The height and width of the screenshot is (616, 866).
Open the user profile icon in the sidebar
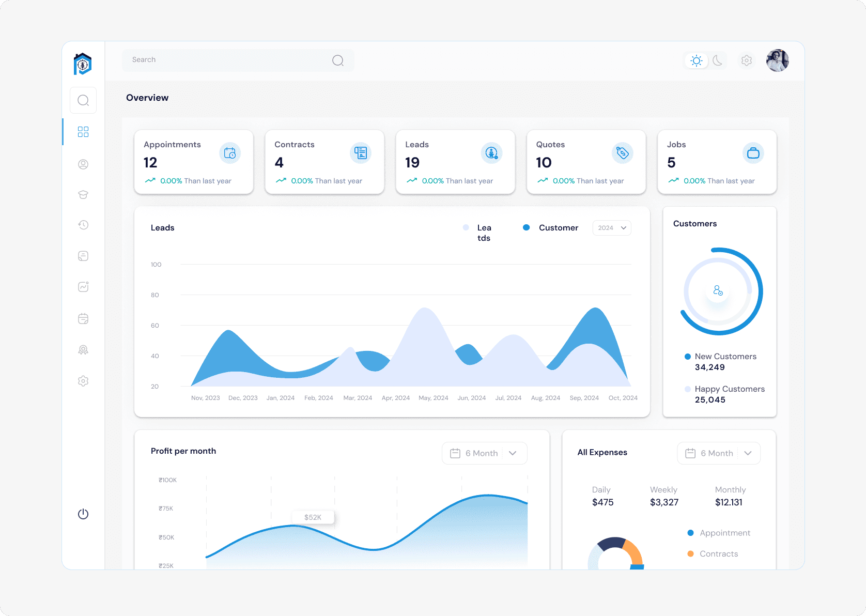(83, 164)
